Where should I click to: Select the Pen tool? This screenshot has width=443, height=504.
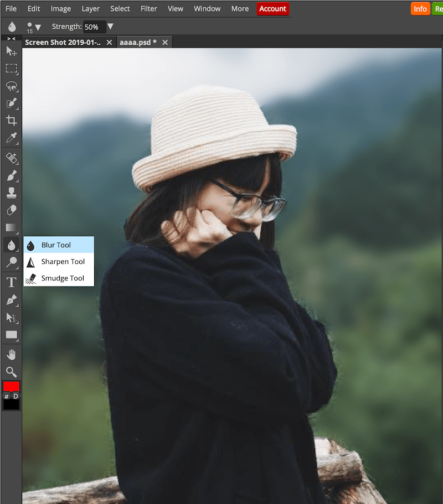(x=11, y=300)
